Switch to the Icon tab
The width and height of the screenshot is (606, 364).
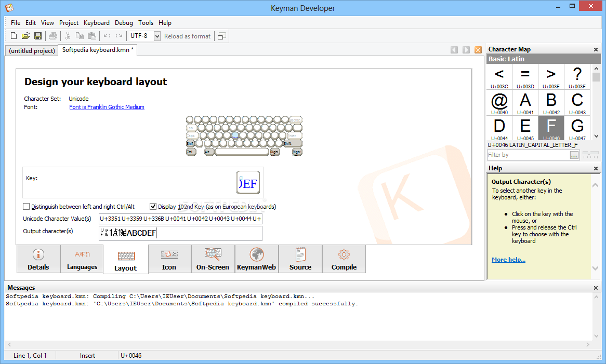click(x=169, y=259)
